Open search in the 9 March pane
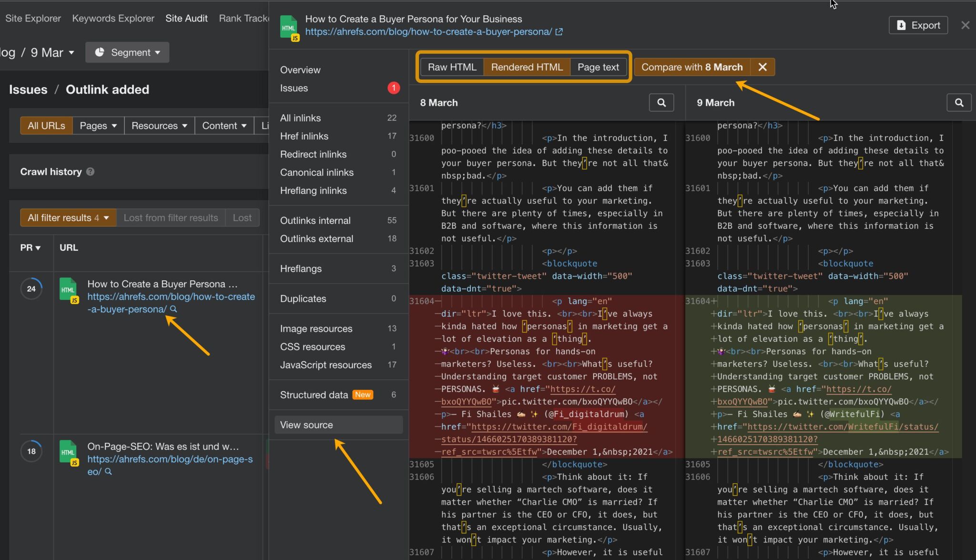 (x=959, y=102)
